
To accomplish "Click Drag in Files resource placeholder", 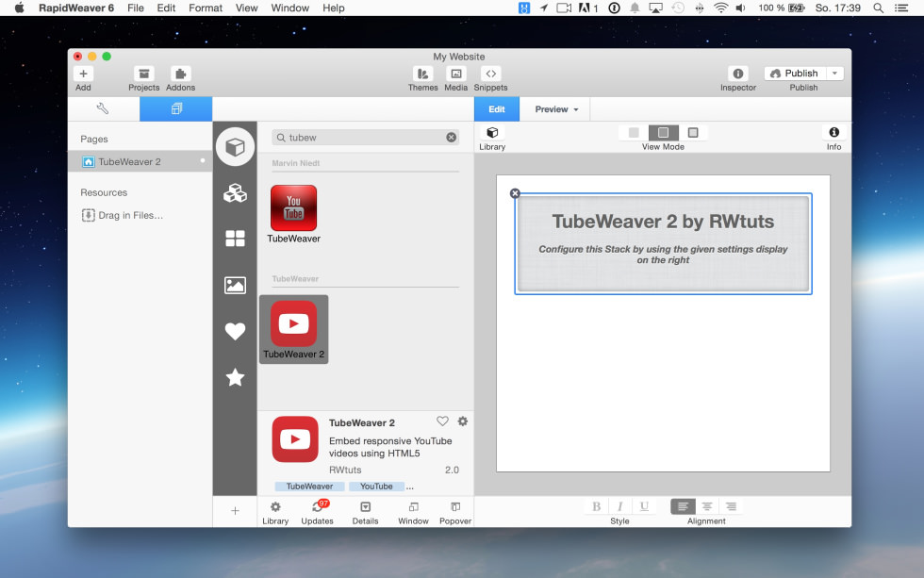I will pos(123,215).
